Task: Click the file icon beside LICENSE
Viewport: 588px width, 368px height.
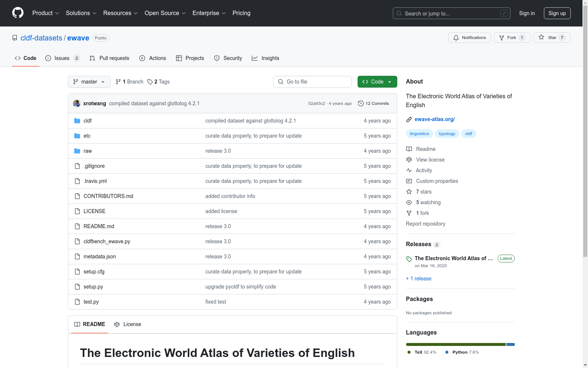Action: pos(77,211)
